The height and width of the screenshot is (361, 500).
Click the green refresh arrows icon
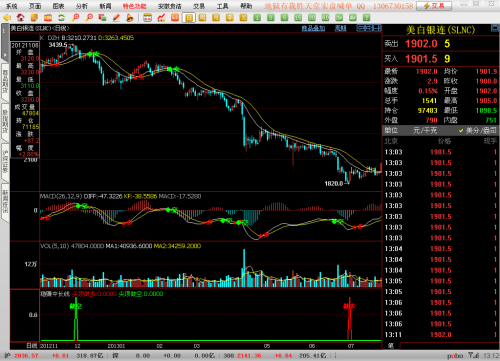click(61, 18)
